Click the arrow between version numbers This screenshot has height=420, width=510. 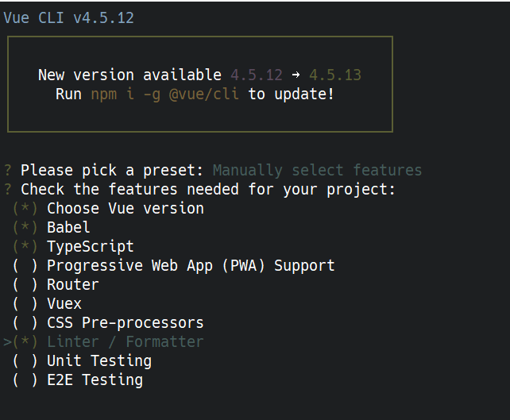pos(296,75)
